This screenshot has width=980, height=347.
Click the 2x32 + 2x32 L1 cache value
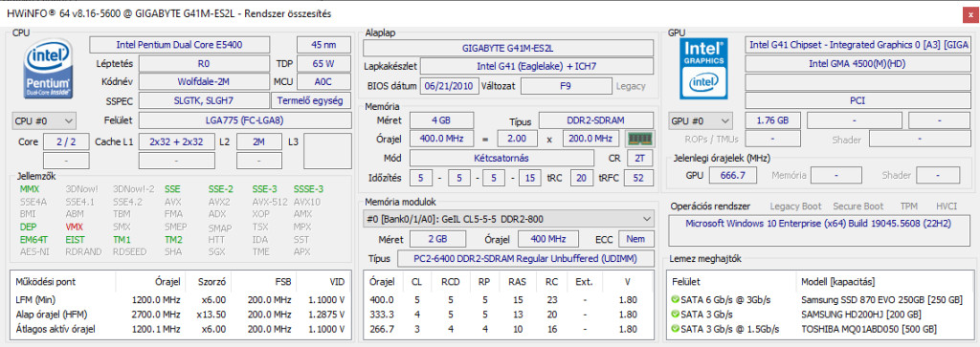pos(176,141)
